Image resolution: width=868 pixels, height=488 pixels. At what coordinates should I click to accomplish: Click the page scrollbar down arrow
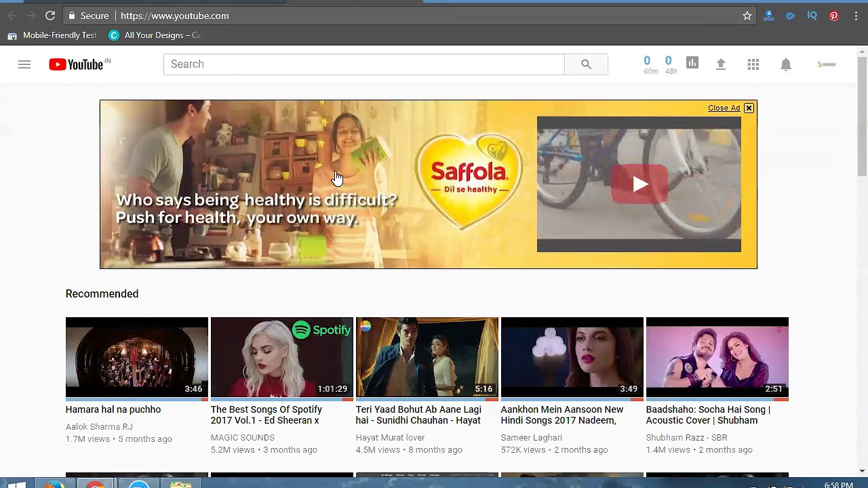[862, 470]
